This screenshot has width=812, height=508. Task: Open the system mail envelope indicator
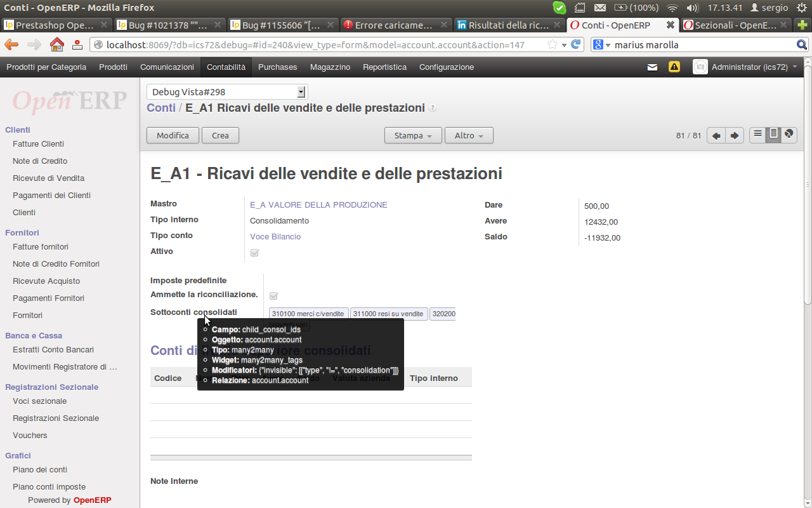(599, 8)
